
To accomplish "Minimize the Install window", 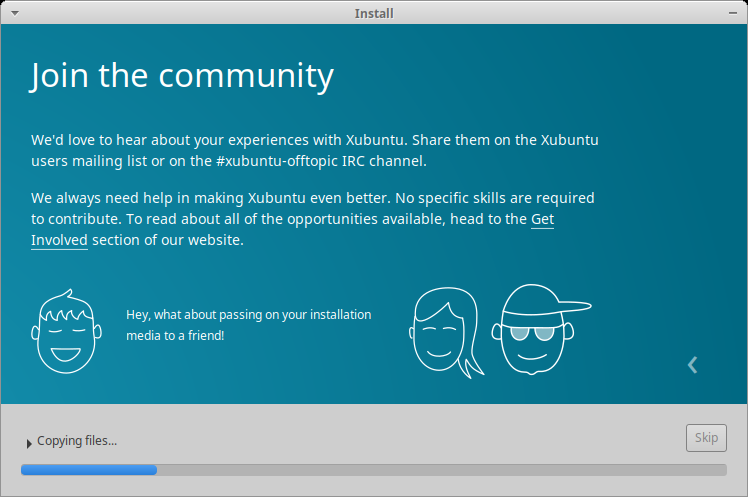I will (733, 13).
